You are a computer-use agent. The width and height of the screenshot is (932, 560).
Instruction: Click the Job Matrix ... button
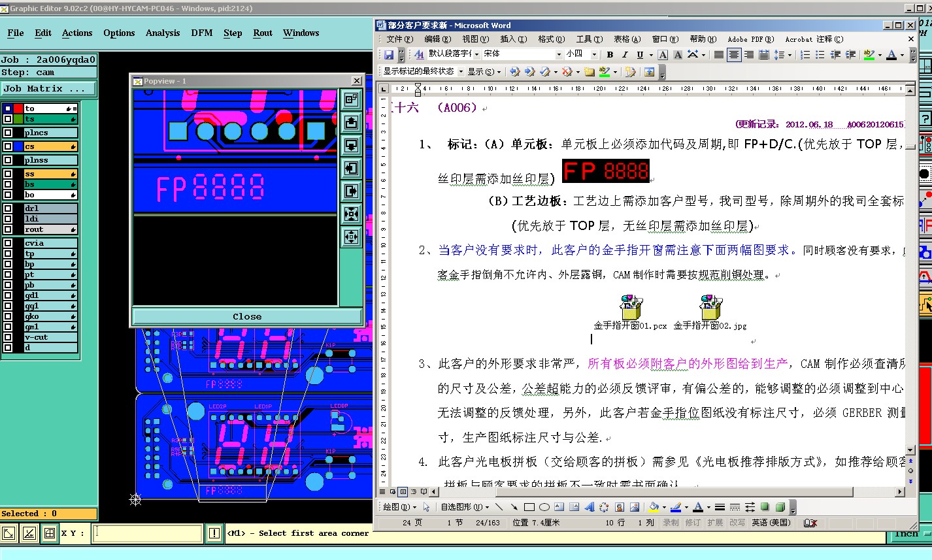(x=49, y=88)
